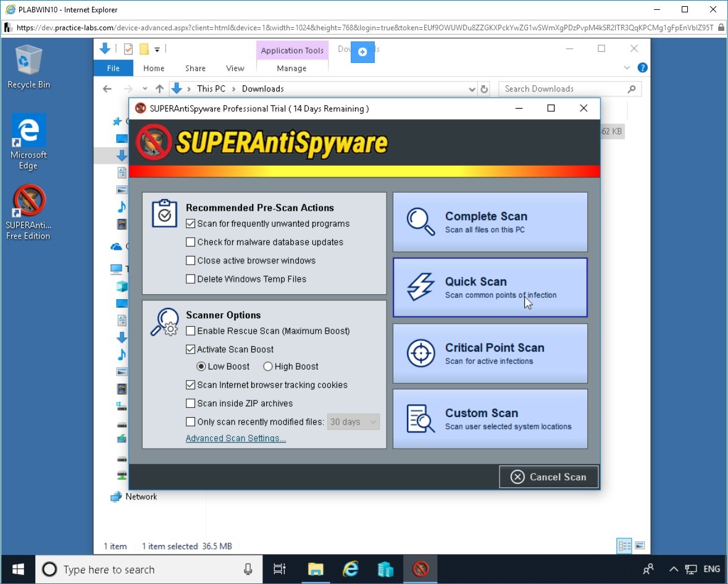728x584 pixels.
Task: Open File Explorer from the taskbar
Action: 316,569
